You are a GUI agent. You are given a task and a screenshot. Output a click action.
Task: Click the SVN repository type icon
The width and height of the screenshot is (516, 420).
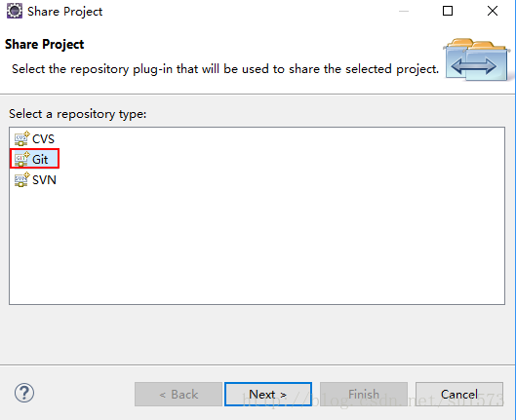tap(21, 179)
